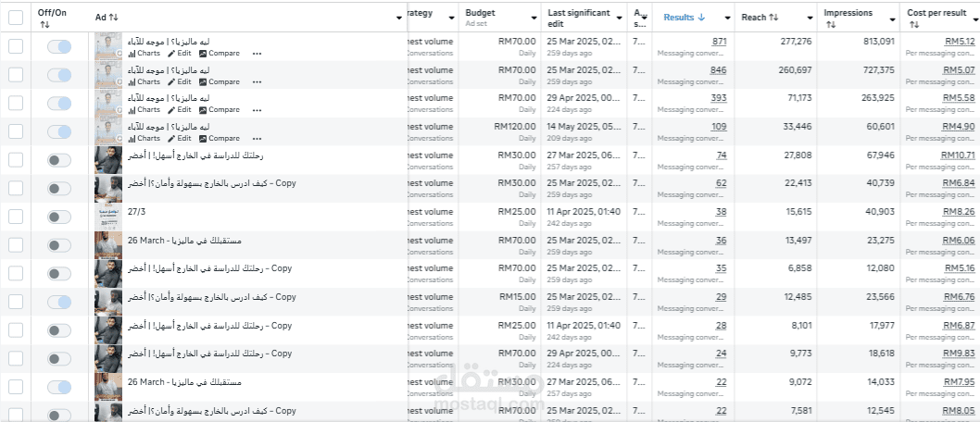The width and height of the screenshot is (980, 422).
Task: Click the 871 results link
Action: tap(719, 42)
